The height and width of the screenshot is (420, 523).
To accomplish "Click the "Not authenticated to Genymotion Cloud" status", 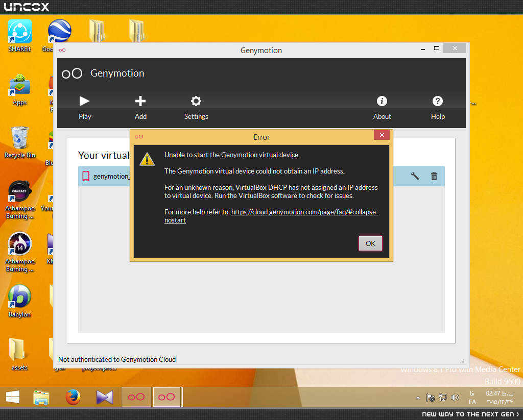I will point(117,359).
